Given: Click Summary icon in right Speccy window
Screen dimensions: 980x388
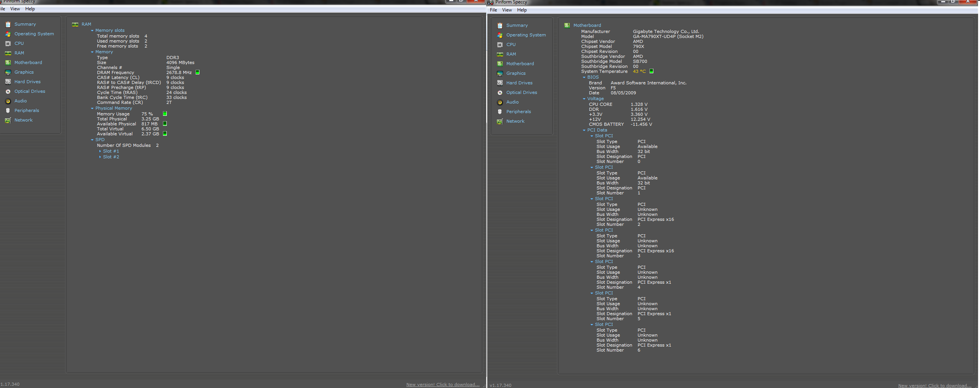Looking at the screenshot, I should [500, 25].
